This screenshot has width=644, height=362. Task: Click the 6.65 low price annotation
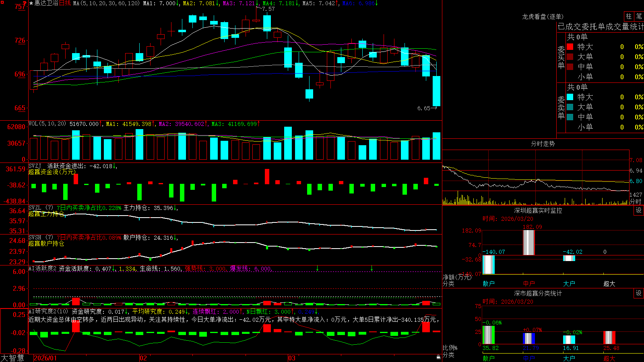pos(424,108)
